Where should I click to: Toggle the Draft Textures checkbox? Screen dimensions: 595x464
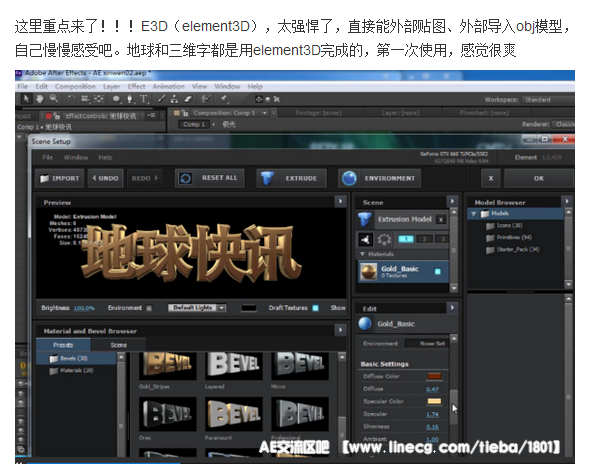(x=315, y=308)
